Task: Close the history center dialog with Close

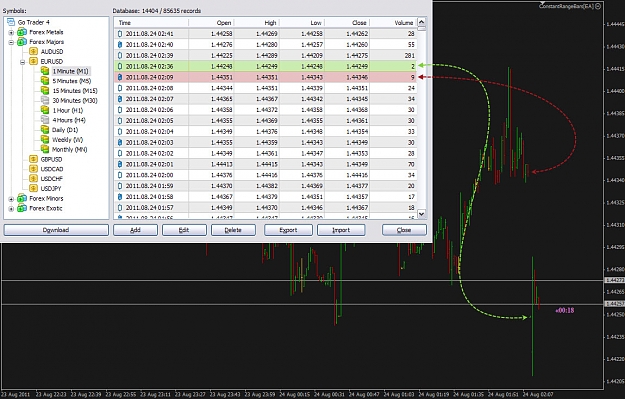Action: coord(404,230)
